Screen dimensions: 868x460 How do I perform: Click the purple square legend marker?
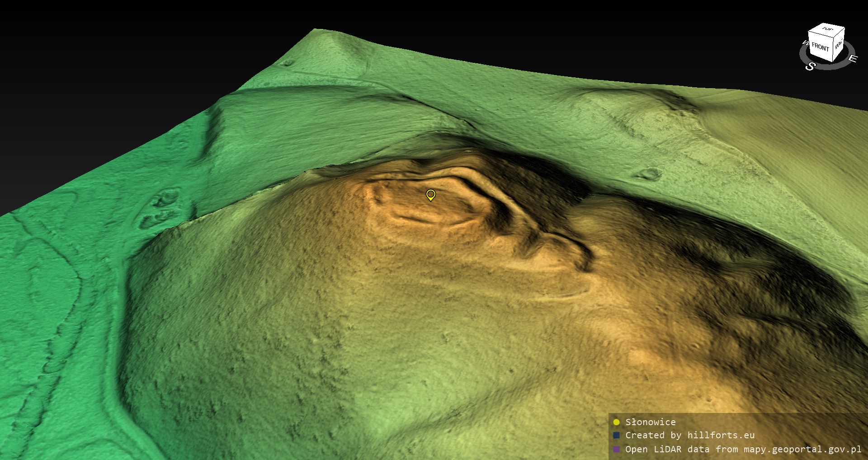tap(616, 449)
